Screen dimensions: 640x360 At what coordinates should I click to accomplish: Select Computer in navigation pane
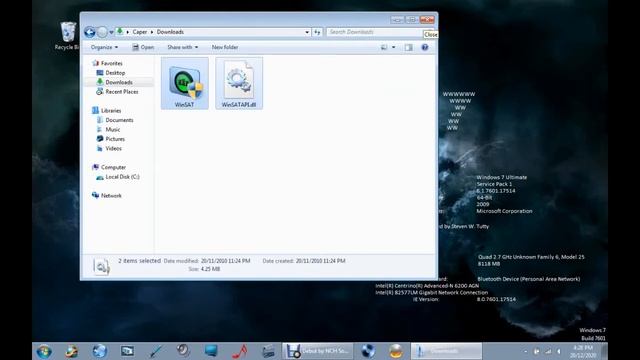pos(113,167)
